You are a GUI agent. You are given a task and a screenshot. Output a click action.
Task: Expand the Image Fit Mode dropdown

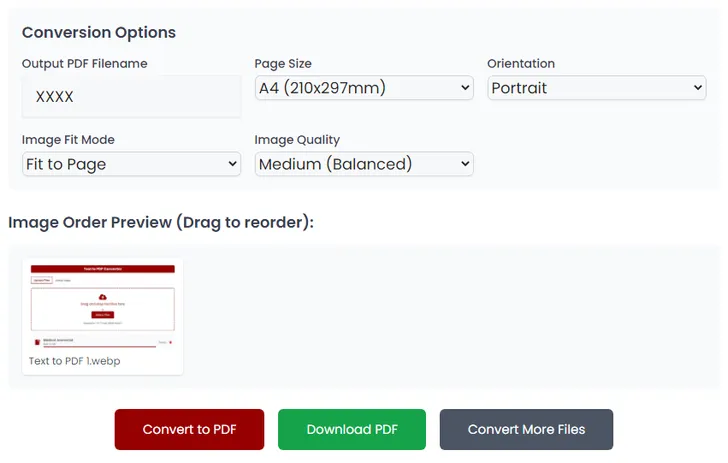point(131,164)
